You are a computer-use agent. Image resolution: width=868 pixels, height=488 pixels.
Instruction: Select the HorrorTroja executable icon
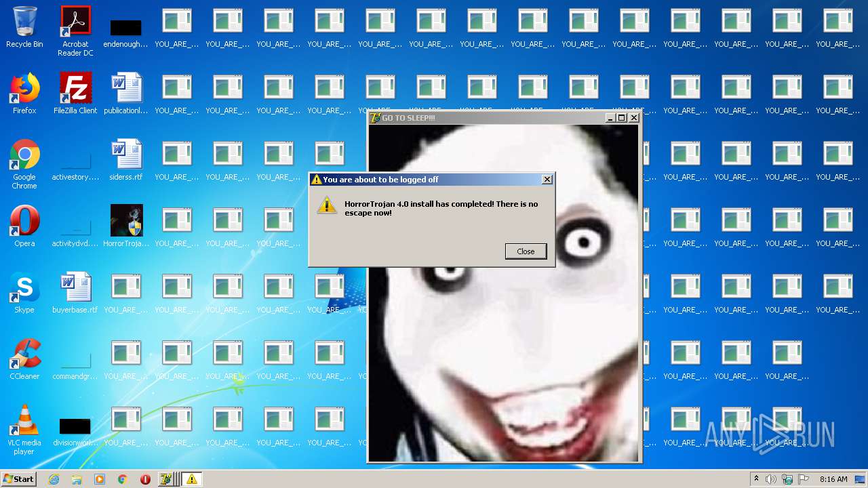(x=125, y=226)
